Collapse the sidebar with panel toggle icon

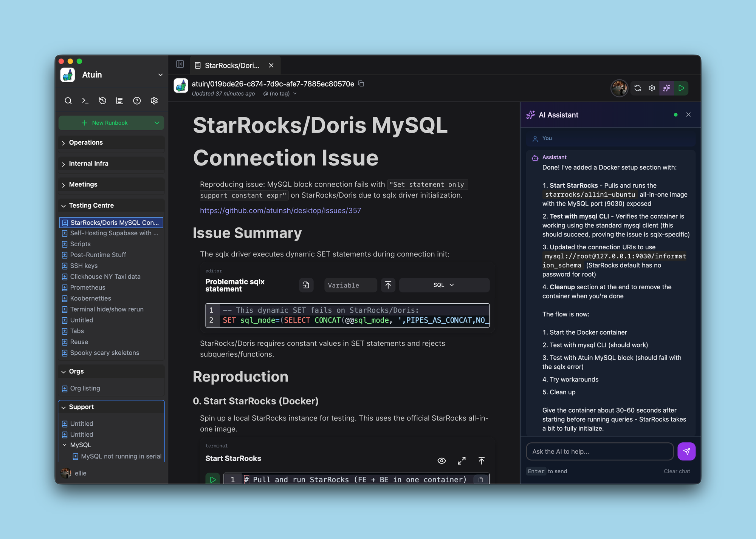pyautogui.click(x=180, y=64)
